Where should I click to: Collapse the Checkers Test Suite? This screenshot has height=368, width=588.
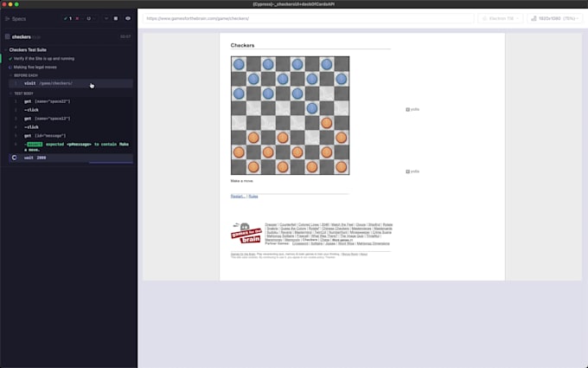point(28,49)
